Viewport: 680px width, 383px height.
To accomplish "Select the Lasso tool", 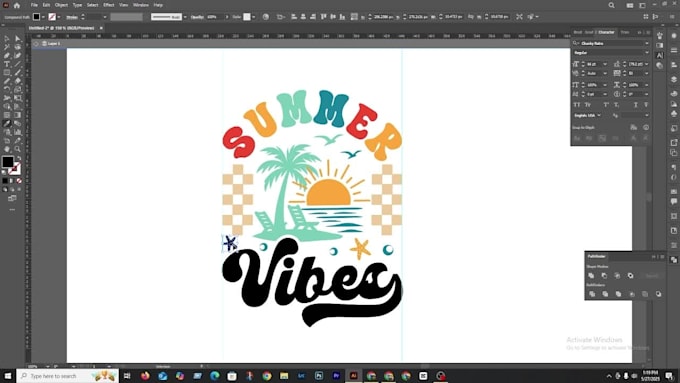I will pos(17,47).
